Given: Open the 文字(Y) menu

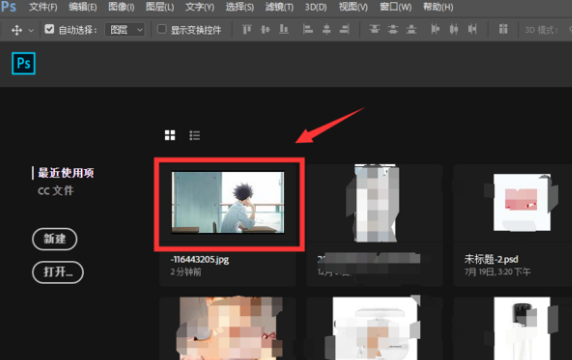Looking at the screenshot, I should pyautogui.click(x=200, y=7).
